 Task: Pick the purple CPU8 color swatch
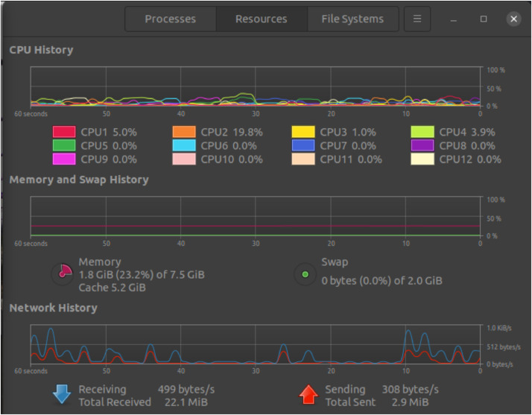[422, 145]
